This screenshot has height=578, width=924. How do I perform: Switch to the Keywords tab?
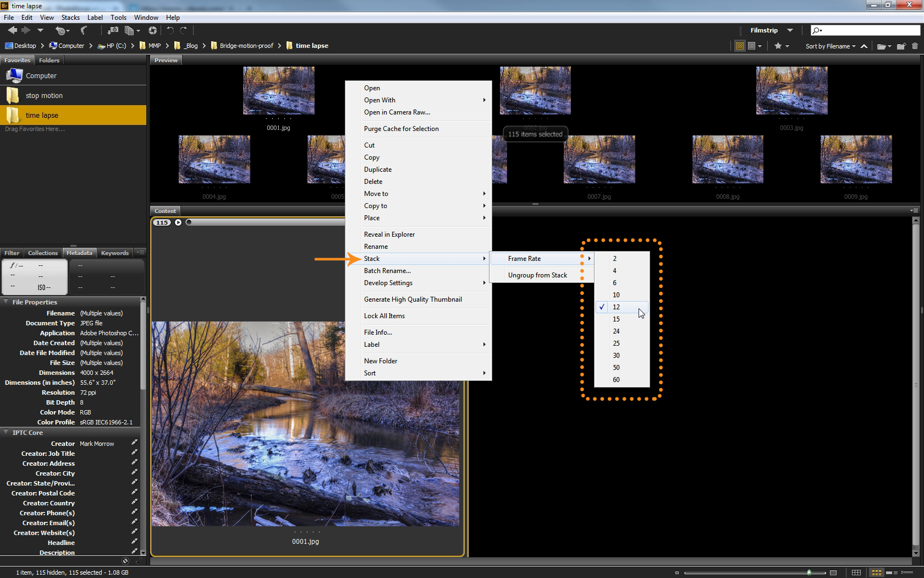(x=114, y=253)
